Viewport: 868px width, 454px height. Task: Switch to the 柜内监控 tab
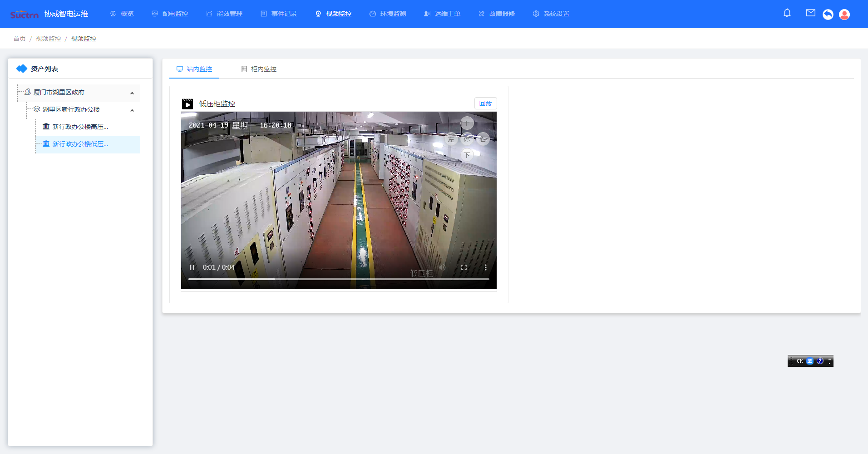pos(259,69)
